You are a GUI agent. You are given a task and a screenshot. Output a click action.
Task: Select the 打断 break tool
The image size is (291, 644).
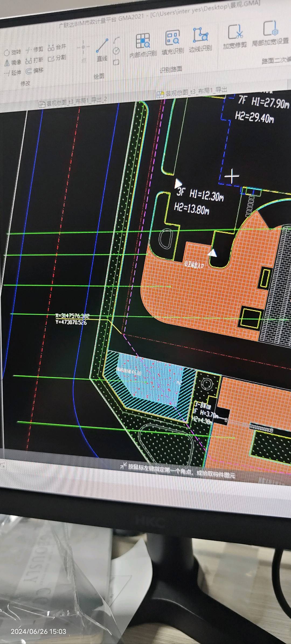click(x=34, y=60)
